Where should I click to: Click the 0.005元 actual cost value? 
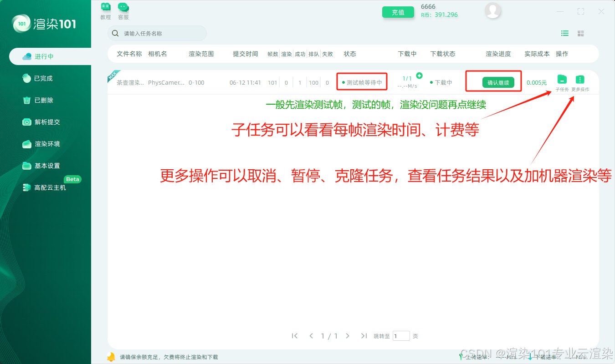coord(537,83)
